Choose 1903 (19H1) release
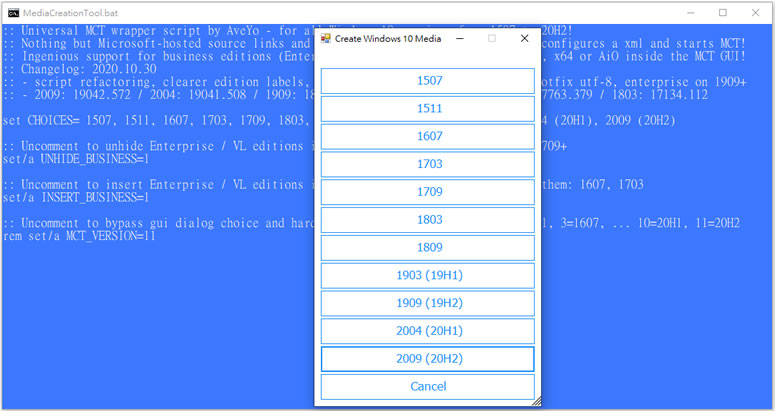The width and height of the screenshot is (775, 411). (428, 275)
